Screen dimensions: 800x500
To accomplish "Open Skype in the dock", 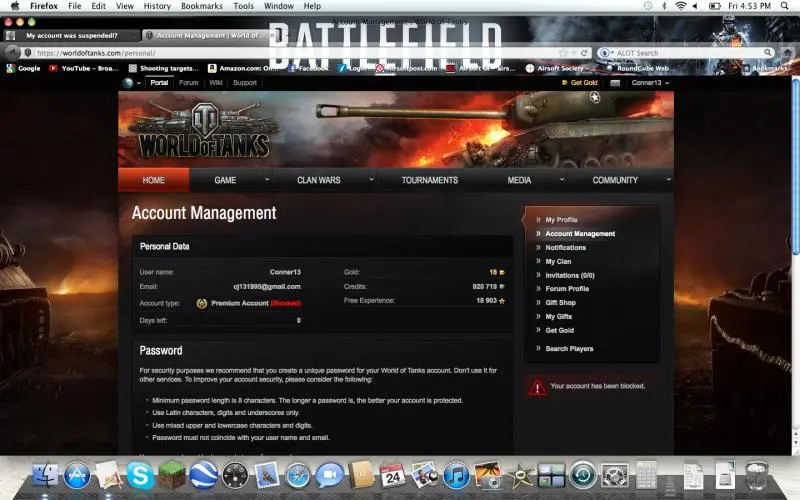I will pos(140,475).
